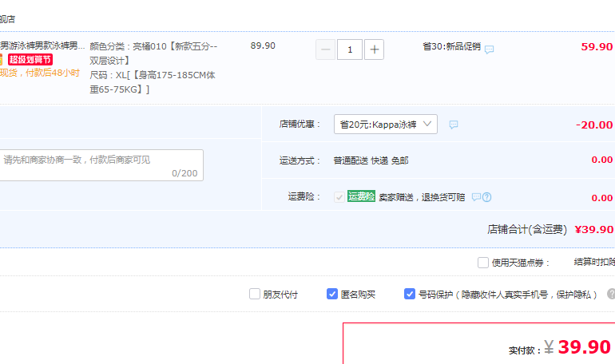Viewport: 615px width, 364px height.
Task: Decrease quantity with the minus button
Action: point(325,49)
